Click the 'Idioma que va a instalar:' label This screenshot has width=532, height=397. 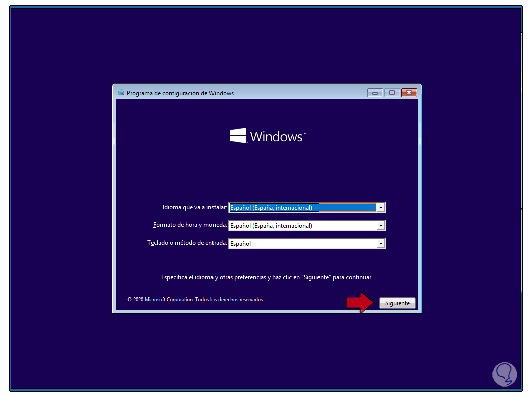pyautogui.click(x=194, y=207)
